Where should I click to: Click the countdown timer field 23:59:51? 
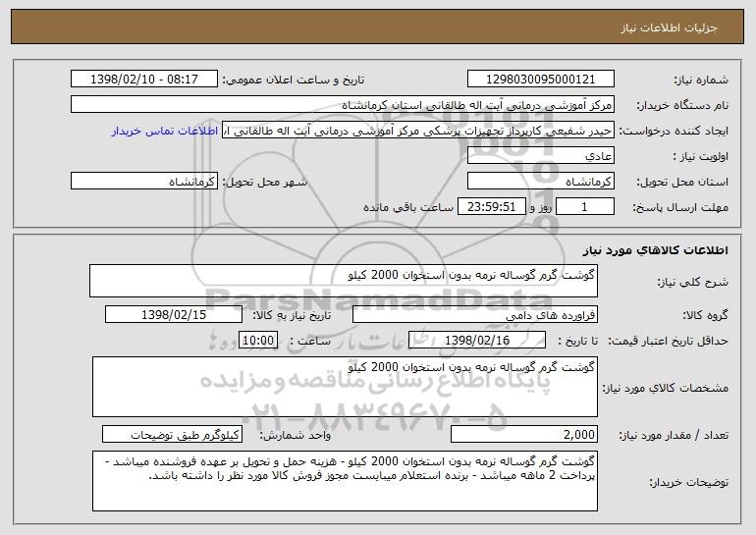491,207
